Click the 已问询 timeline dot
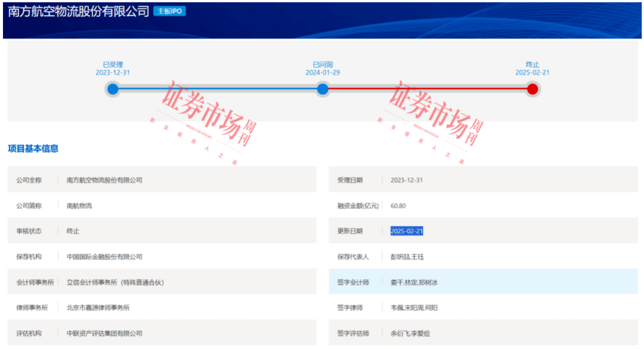Image resolution: width=644 pixels, height=349 pixels. (323, 89)
